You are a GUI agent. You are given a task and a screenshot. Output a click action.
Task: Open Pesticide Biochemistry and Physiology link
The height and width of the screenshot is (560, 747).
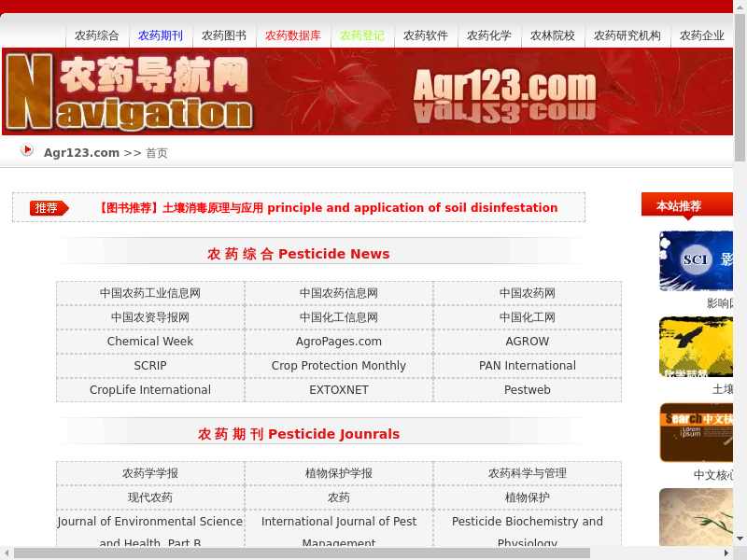click(528, 530)
